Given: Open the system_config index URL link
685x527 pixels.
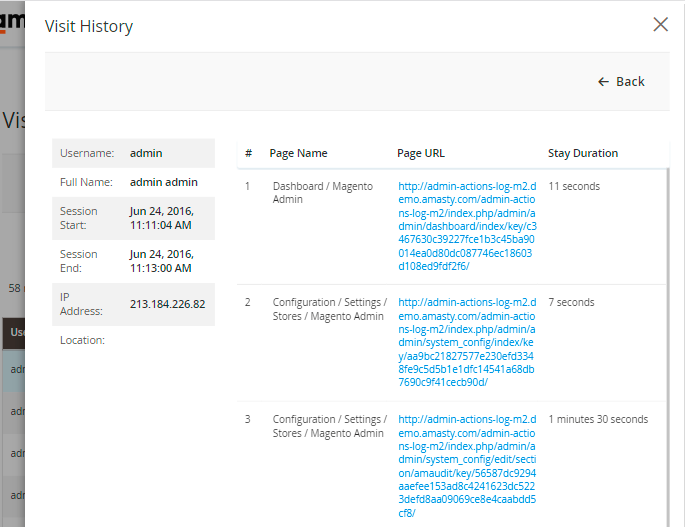Looking at the screenshot, I should [467, 342].
